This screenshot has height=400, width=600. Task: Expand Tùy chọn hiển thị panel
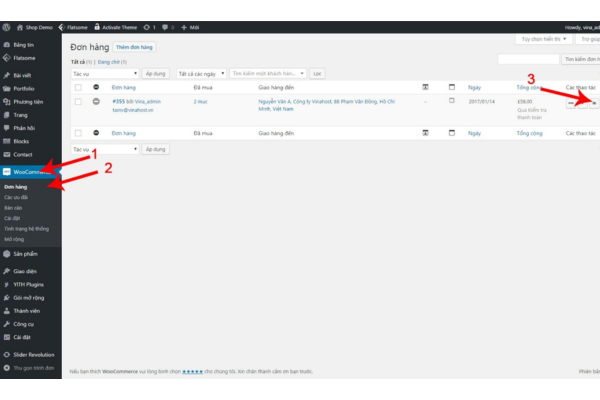coord(544,39)
